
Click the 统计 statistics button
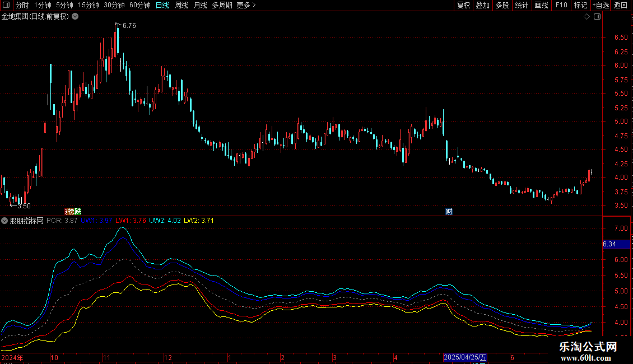click(x=522, y=5)
